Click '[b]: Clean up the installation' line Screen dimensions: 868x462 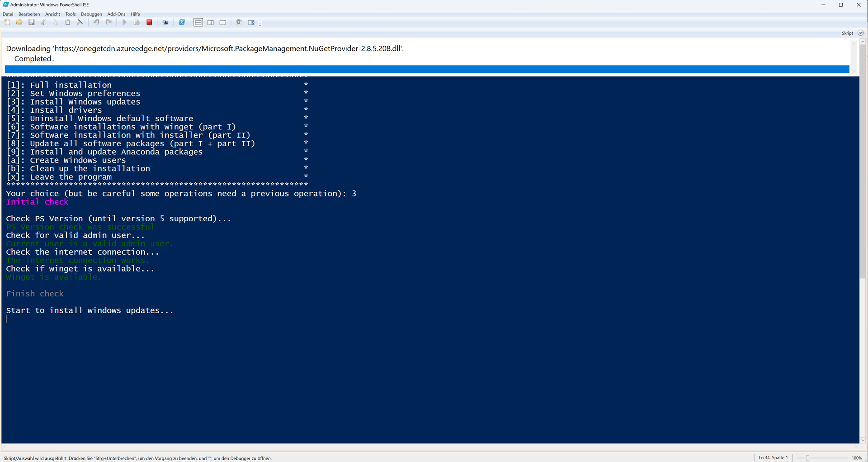(x=78, y=169)
